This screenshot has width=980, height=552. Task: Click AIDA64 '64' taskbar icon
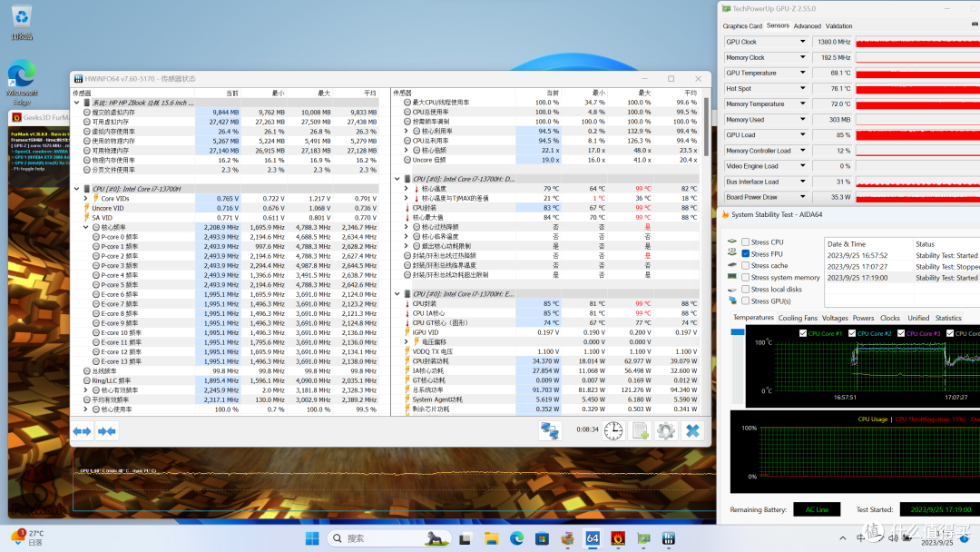(x=593, y=538)
